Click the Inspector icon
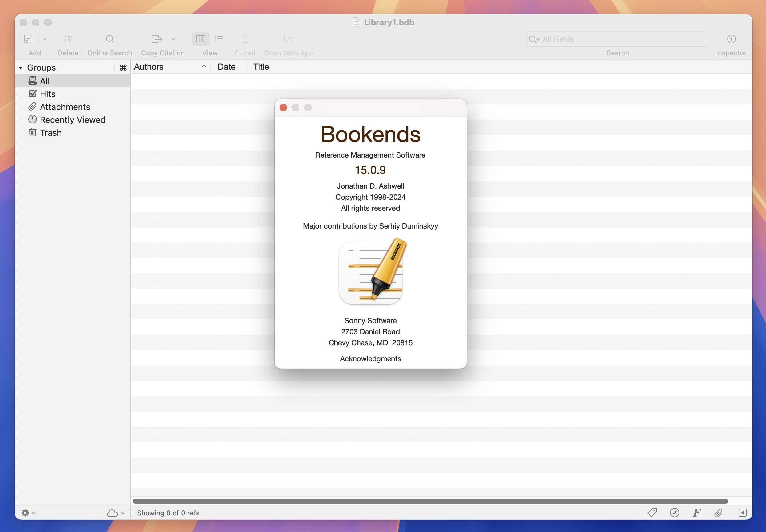Image resolution: width=766 pixels, height=532 pixels. tap(732, 39)
